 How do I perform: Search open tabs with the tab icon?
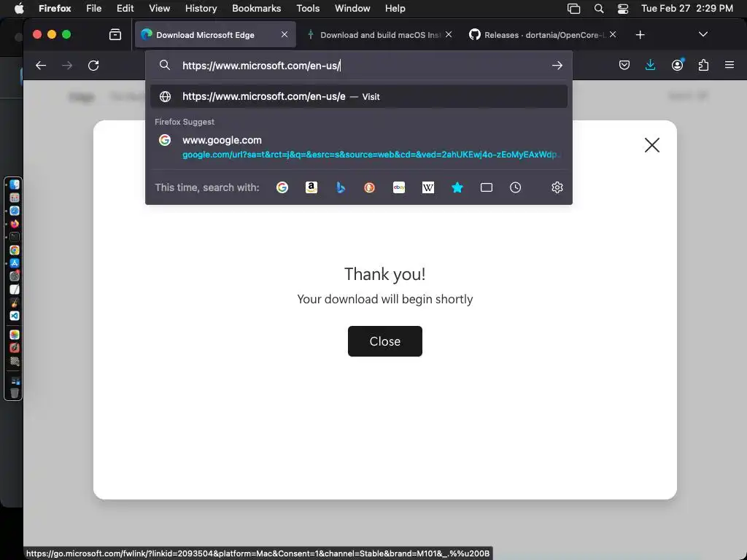[x=486, y=187]
